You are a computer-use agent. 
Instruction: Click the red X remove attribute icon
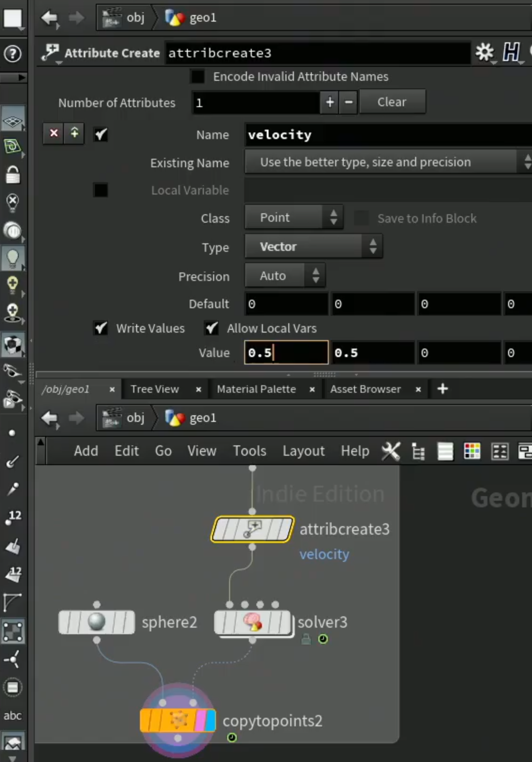pyautogui.click(x=54, y=133)
